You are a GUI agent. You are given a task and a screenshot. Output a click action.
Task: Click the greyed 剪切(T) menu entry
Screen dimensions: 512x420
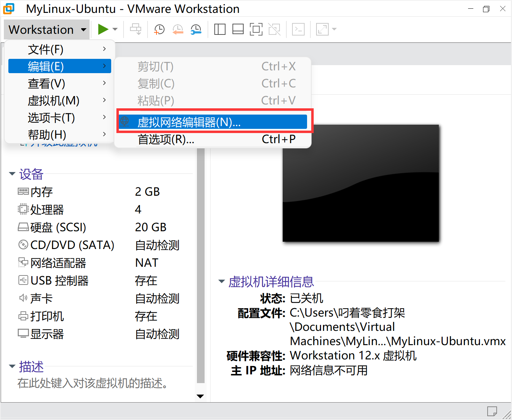coord(213,66)
